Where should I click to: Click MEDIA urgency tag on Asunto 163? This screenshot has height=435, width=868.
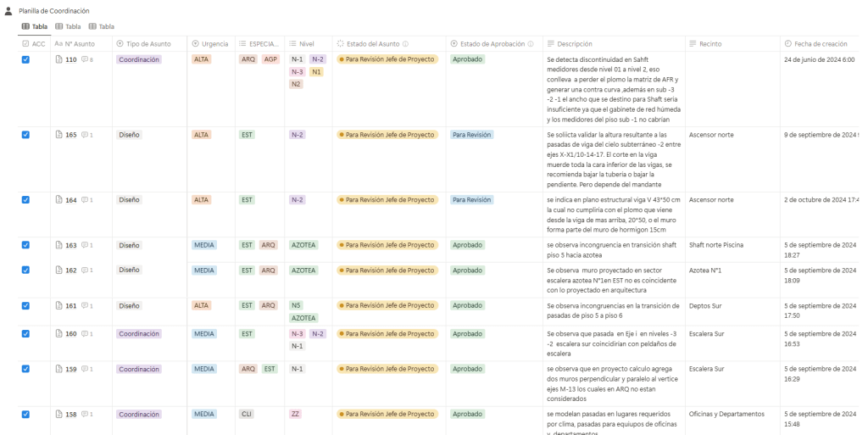tap(204, 245)
